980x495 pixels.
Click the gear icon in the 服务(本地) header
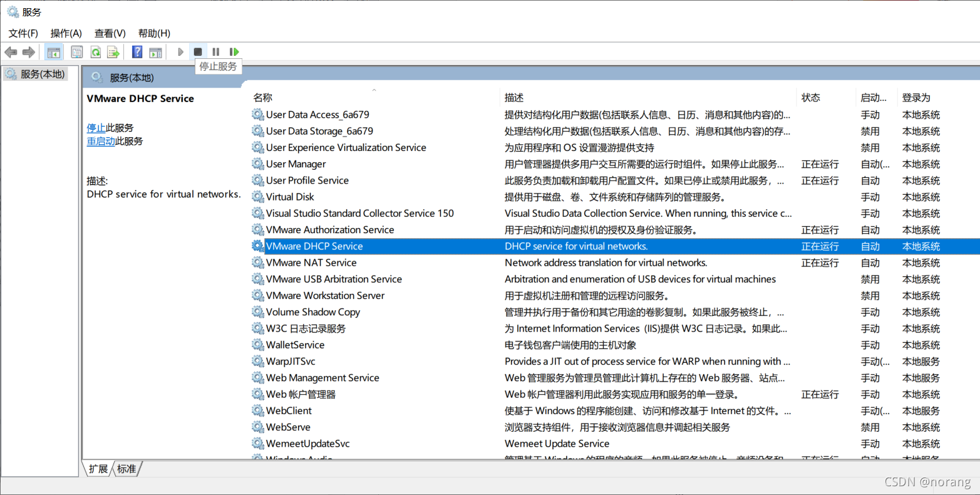coord(97,77)
